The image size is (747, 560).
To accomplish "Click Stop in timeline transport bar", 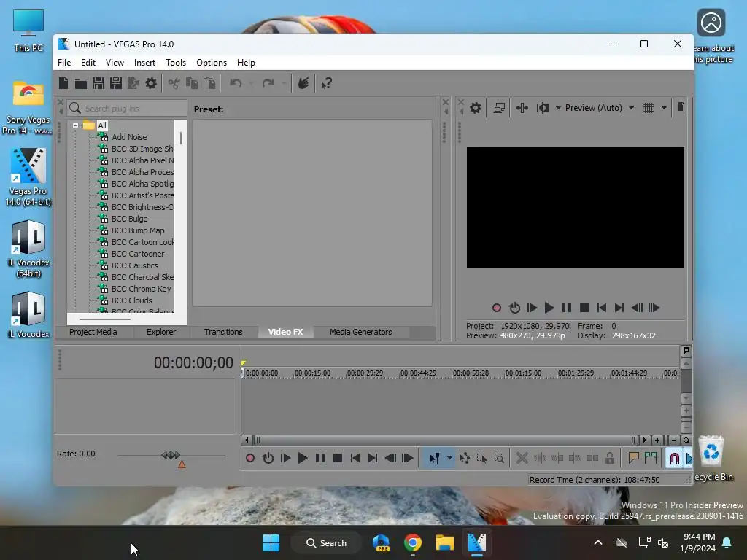I will [338, 458].
